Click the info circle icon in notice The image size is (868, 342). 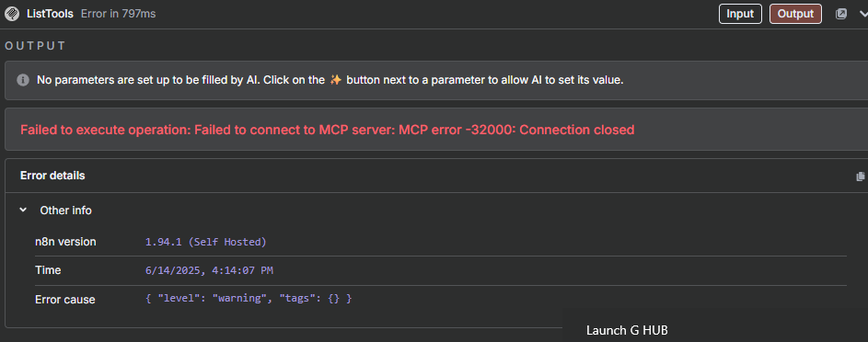pyautogui.click(x=23, y=80)
